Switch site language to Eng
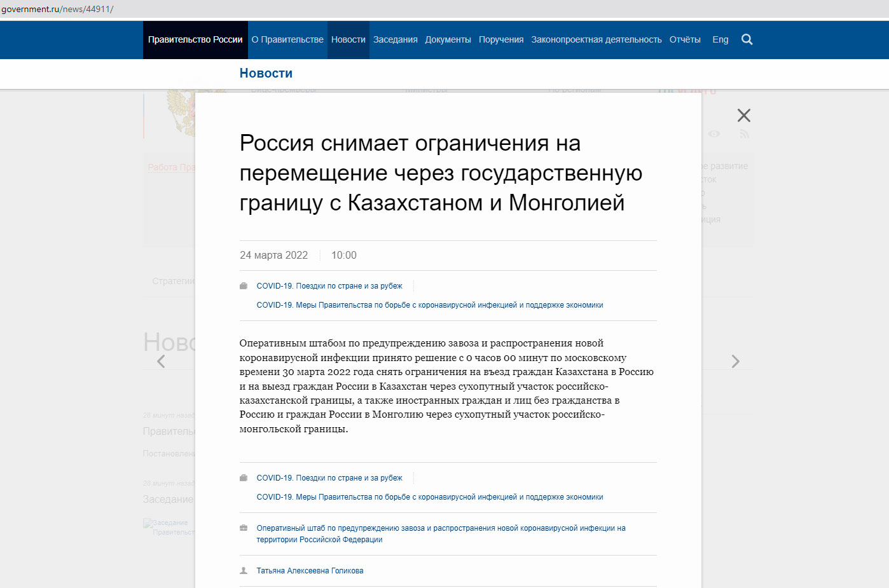The width and height of the screenshot is (889, 588). pyautogui.click(x=720, y=39)
